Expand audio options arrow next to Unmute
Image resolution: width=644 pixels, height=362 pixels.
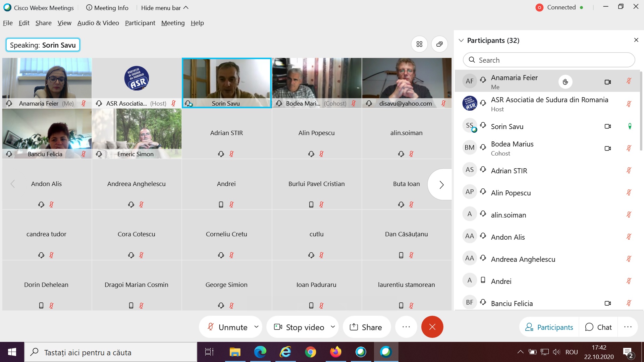[256, 326]
